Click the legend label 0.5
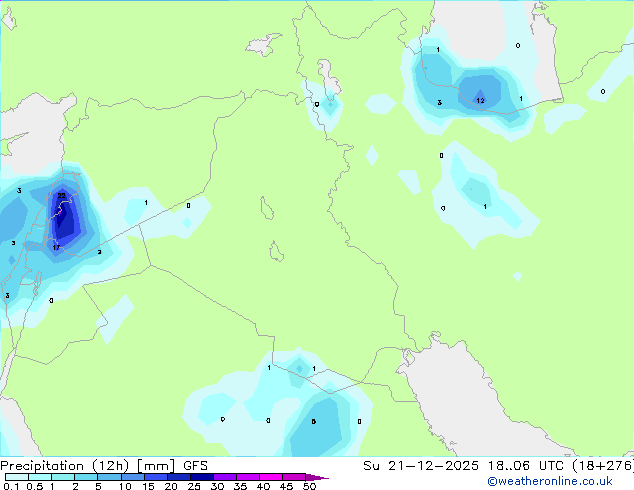The height and width of the screenshot is (490, 634). click(x=35, y=486)
